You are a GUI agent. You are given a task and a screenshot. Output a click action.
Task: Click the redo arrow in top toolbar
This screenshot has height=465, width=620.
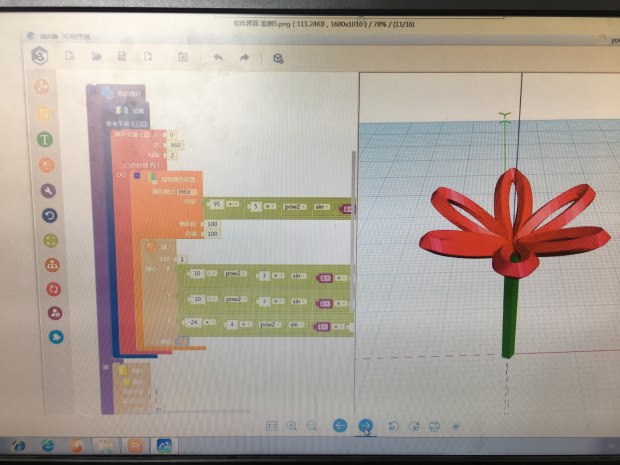click(x=244, y=58)
